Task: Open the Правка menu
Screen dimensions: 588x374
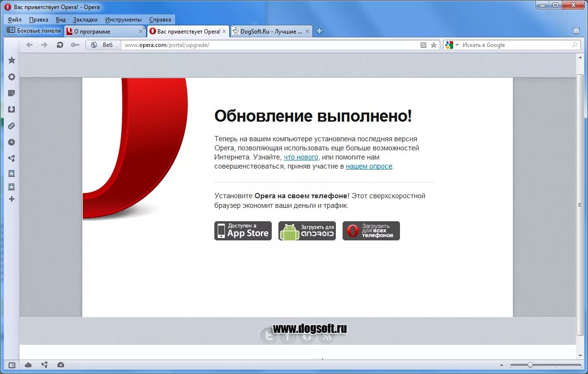Action: coord(39,20)
